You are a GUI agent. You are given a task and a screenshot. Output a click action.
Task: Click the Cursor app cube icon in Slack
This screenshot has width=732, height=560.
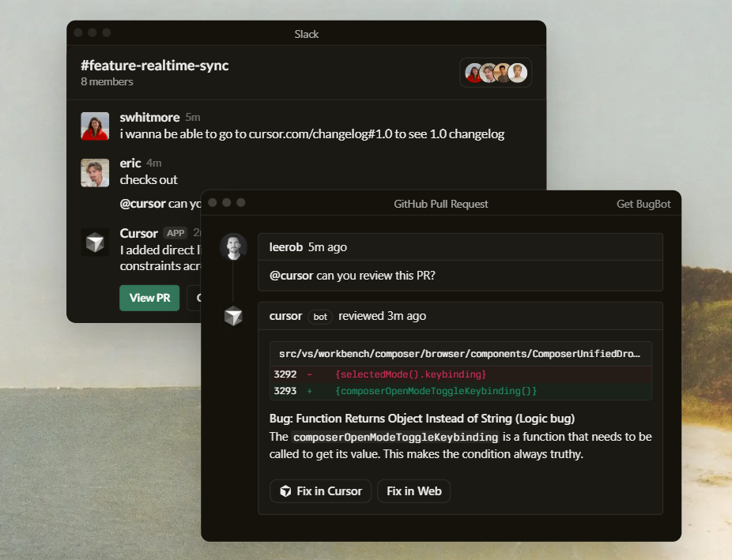(95, 242)
